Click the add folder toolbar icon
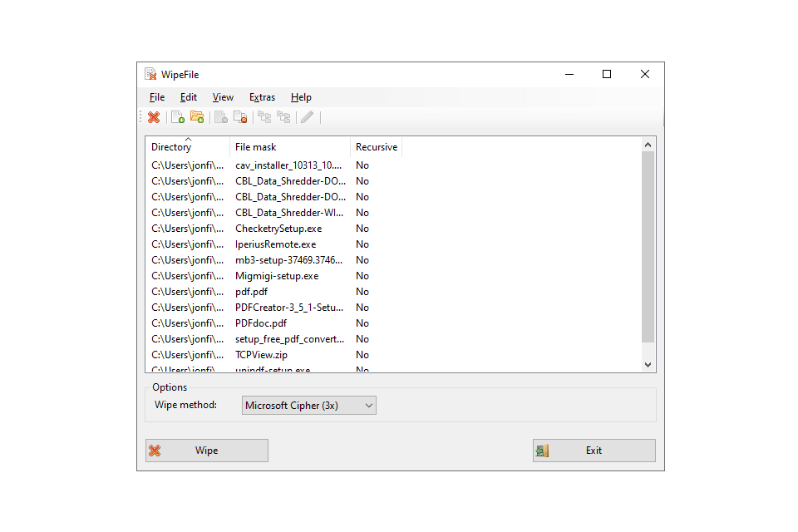798x532 pixels. 197,117
